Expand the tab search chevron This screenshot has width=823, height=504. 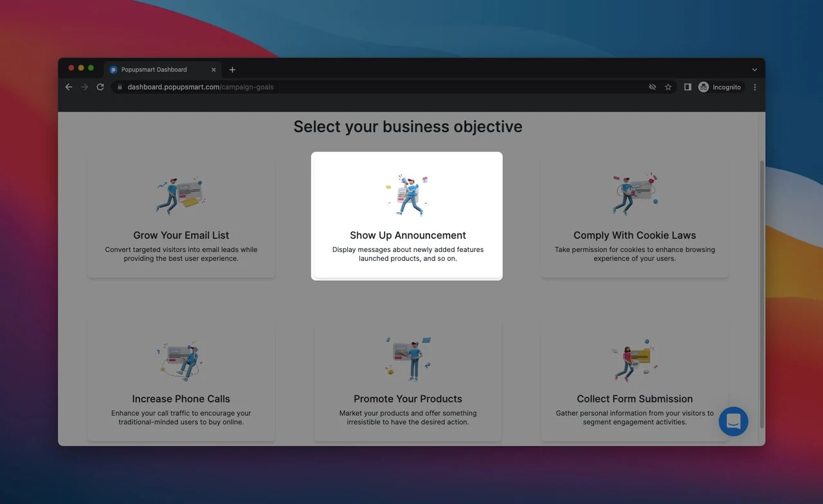tap(754, 69)
